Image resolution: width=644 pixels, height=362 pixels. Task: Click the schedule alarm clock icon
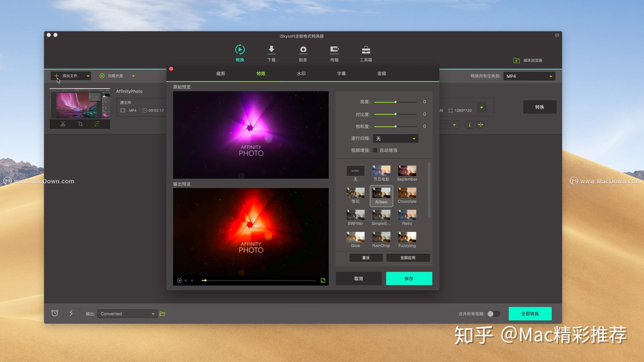click(x=55, y=313)
